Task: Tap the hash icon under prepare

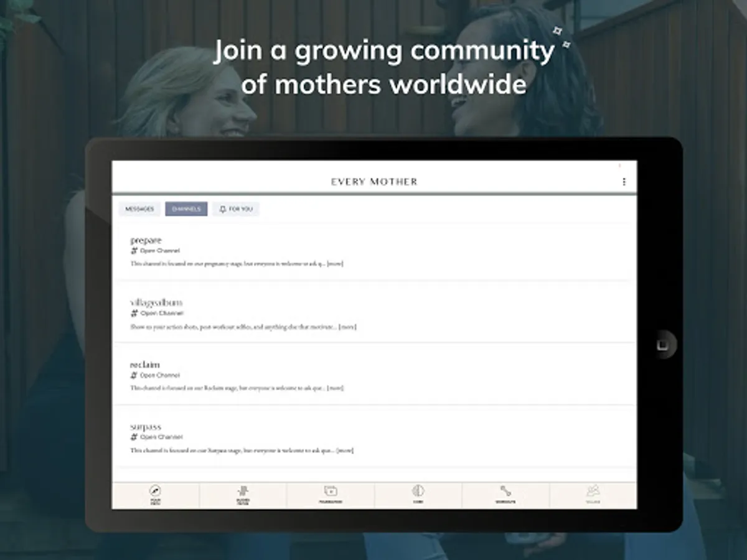Action: (134, 251)
